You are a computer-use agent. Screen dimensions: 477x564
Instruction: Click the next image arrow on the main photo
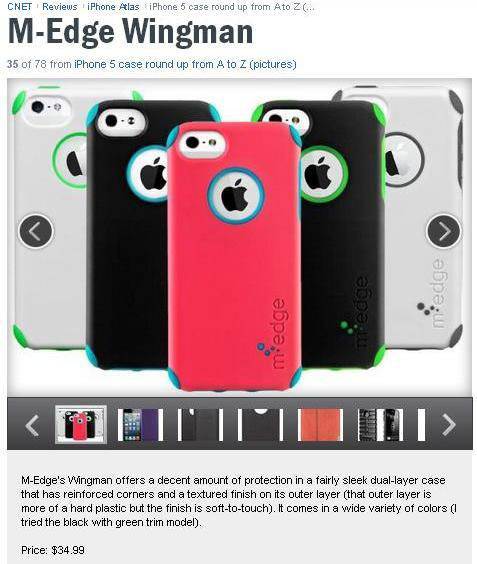[444, 231]
